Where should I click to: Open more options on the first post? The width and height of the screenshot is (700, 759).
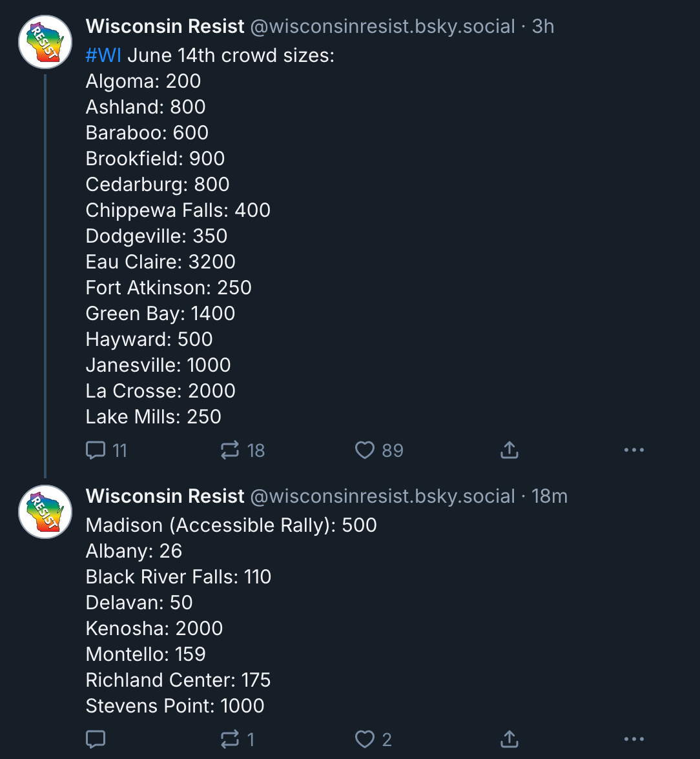[x=634, y=450]
